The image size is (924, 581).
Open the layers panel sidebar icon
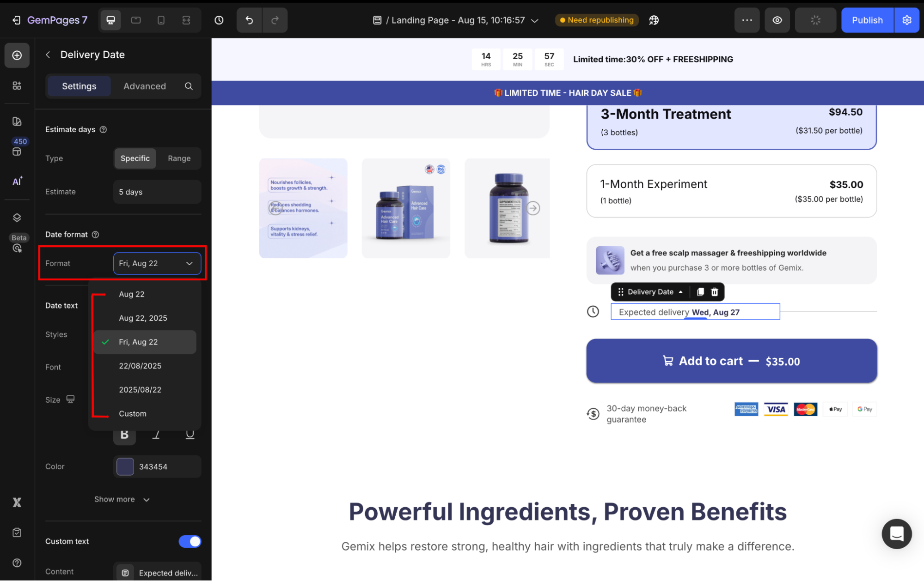pyautogui.click(x=17, y=218)
